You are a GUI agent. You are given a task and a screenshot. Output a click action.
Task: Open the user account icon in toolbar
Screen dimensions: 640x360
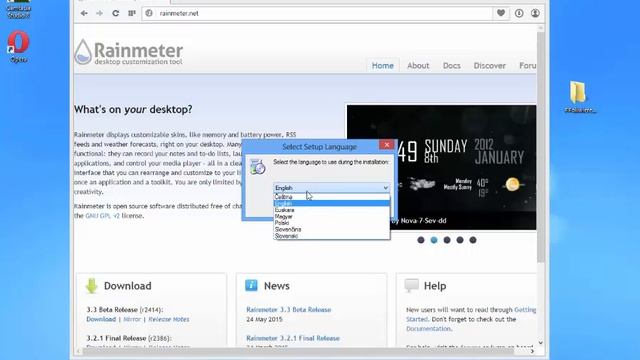tap(535, 13)
